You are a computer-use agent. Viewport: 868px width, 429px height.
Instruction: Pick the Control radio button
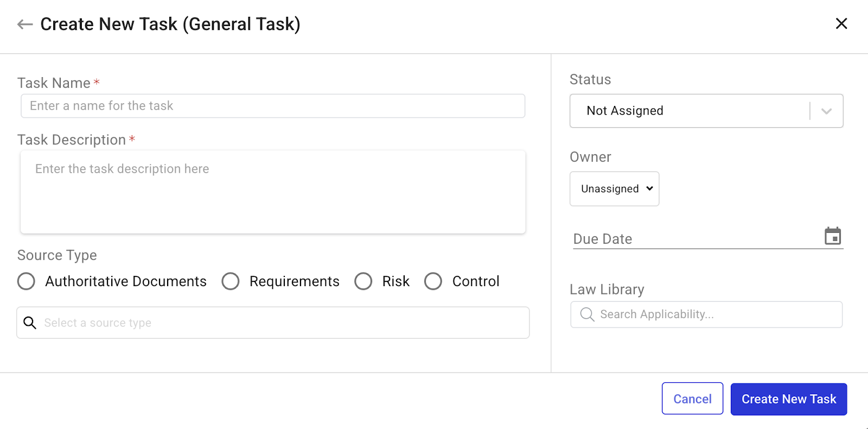click(433, 281)
